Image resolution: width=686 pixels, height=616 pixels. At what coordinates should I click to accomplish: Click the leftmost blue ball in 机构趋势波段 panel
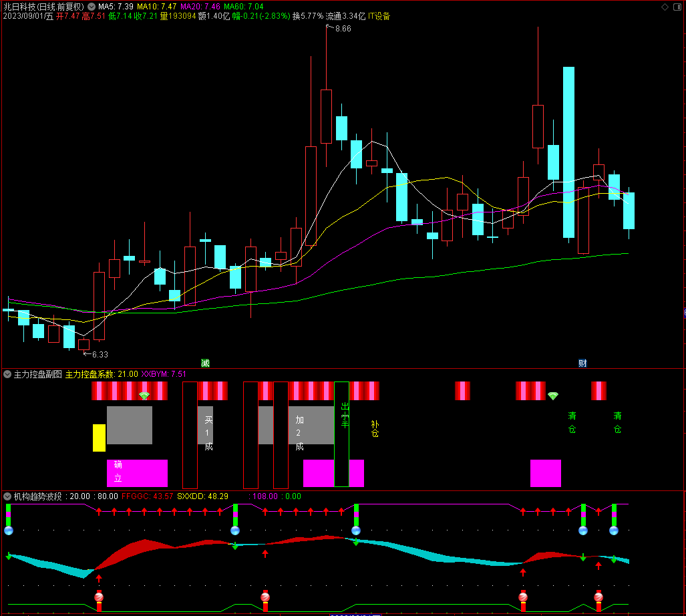pyautogui.click(x=8, y=530)
